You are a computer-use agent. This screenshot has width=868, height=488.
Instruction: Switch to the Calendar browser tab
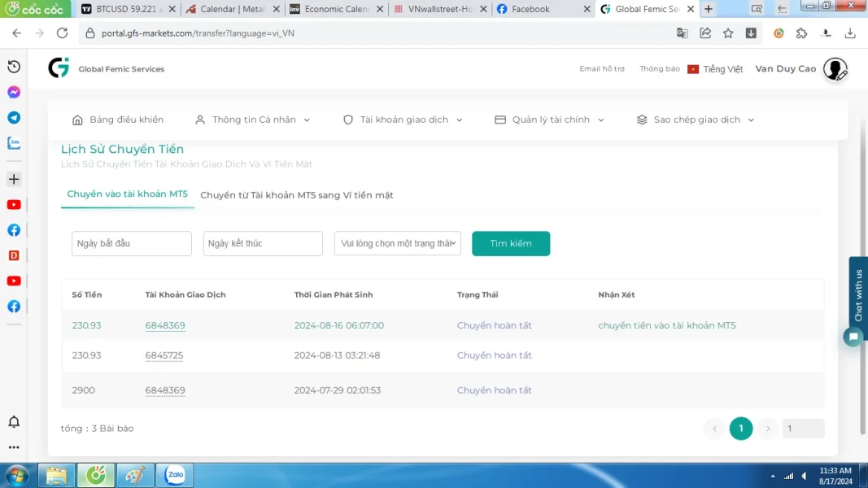click(233, 9)
